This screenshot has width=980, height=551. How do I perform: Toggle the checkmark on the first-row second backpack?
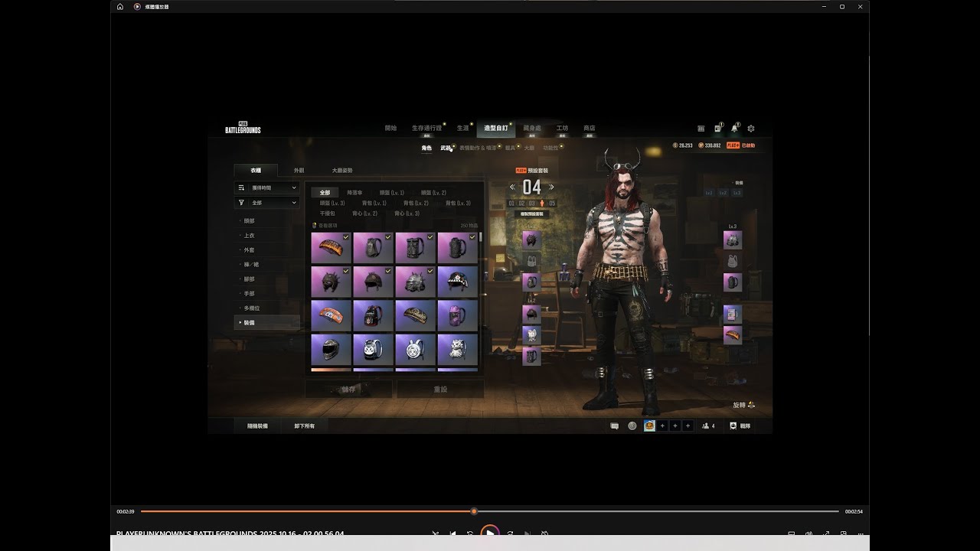coord(388,237)
